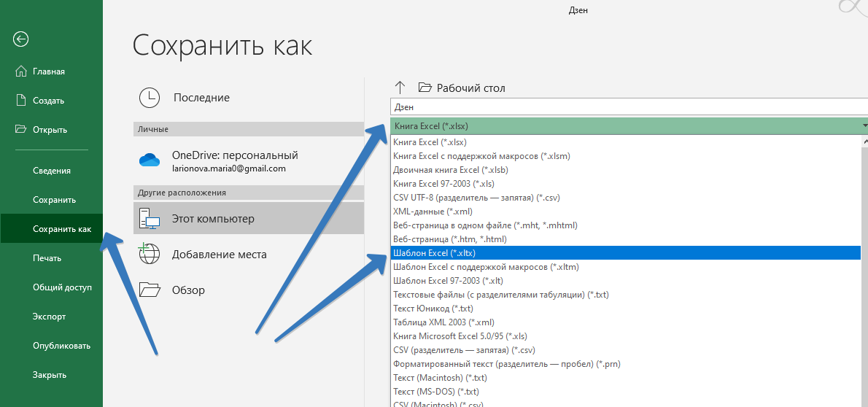Click the Рабочий стол path link
Viewport: 868px width, 407px height.
tap(470, 88)
